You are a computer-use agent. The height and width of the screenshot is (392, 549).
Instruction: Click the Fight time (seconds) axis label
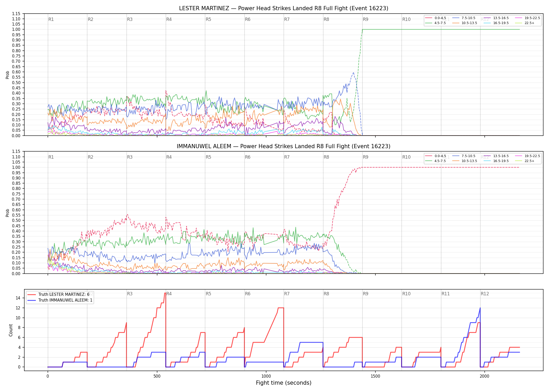284,383
